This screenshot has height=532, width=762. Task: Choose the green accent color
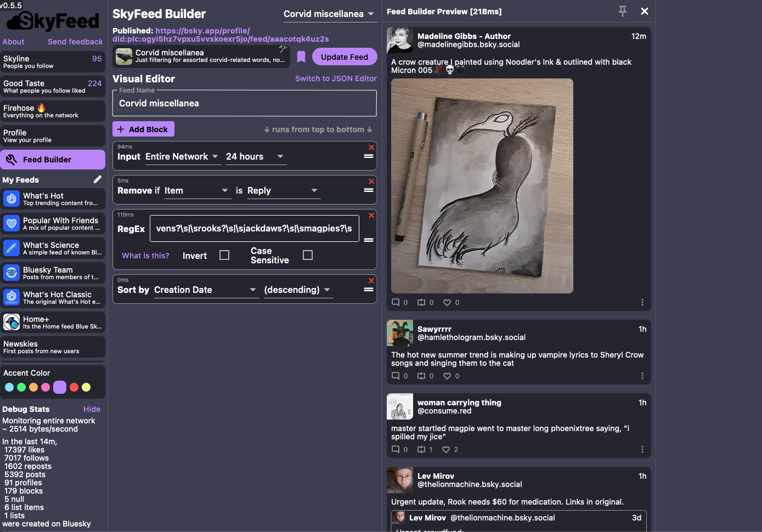tap(21, 387)
